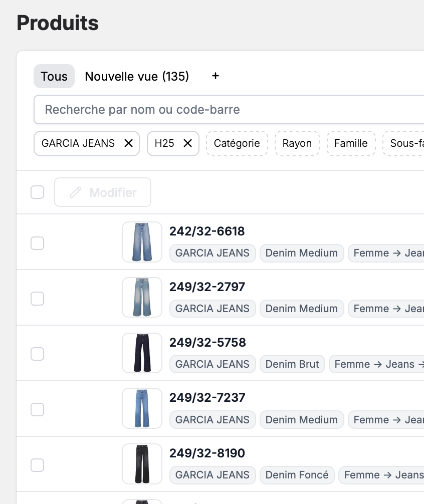Open the Famille filter dropdown
424x504 pixels.
[351, 143]
